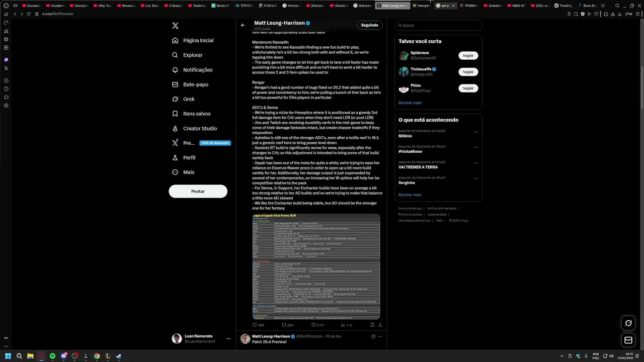Switch to the Hexoptics browser tab
This screenshot has height=362, width=644.
421,6
